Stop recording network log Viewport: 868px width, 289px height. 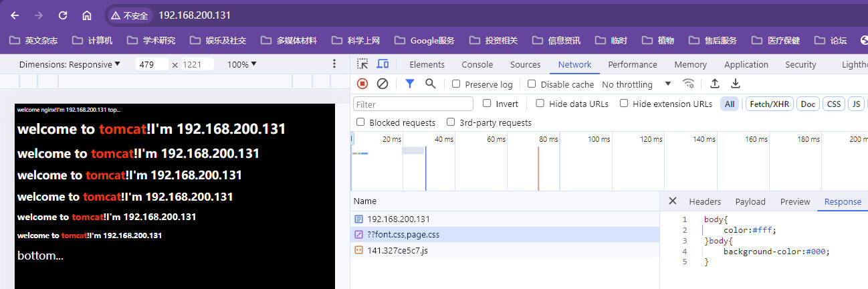pos(362,84)
